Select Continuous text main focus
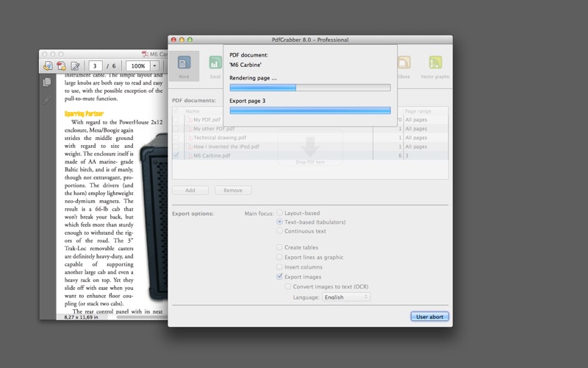The width and height of the screenshot is (588, 368). (279, 231)
